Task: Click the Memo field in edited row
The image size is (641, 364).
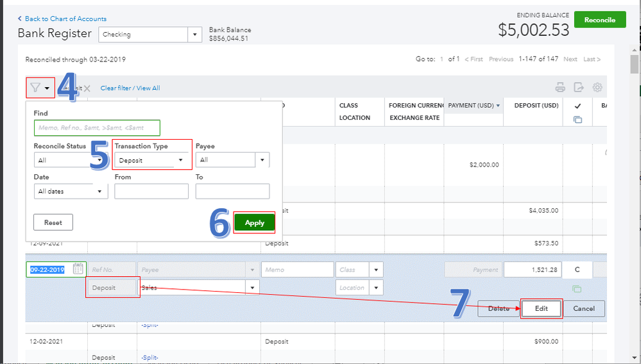Action: coord(297,270)
